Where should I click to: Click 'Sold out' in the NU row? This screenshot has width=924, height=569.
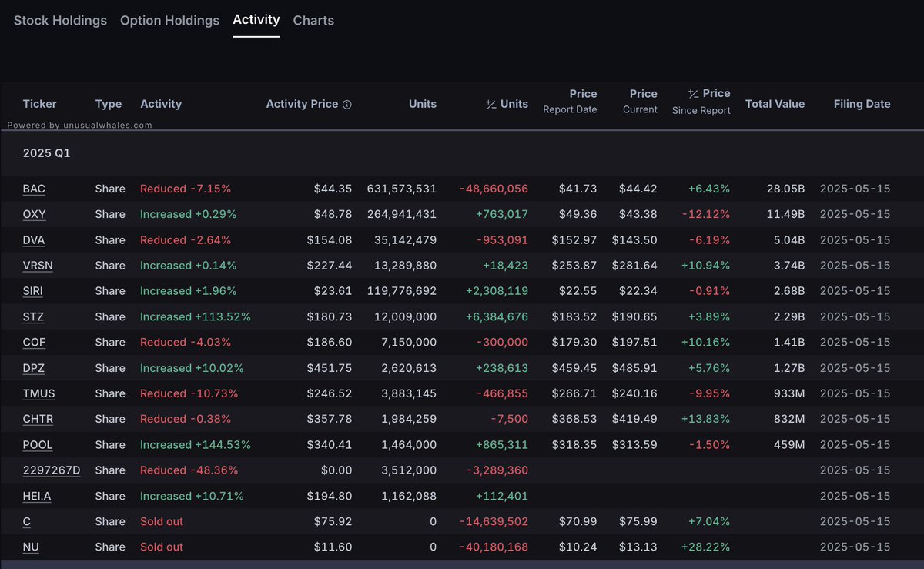162,547
